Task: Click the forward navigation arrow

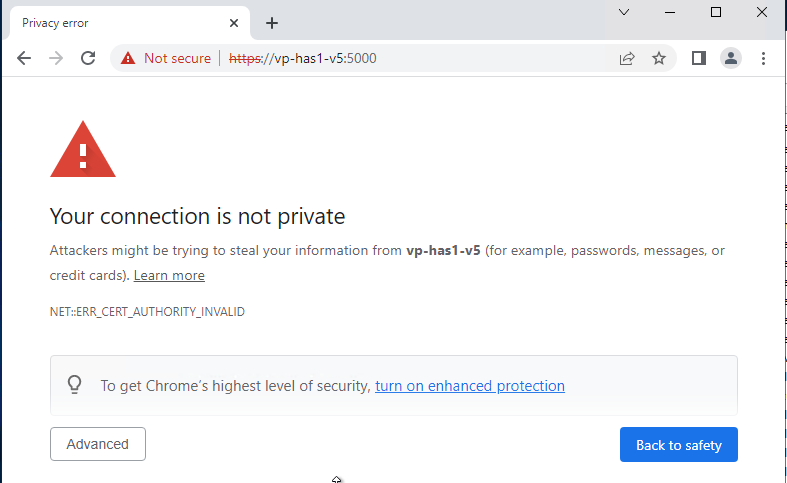Action: tap(56, 58)
